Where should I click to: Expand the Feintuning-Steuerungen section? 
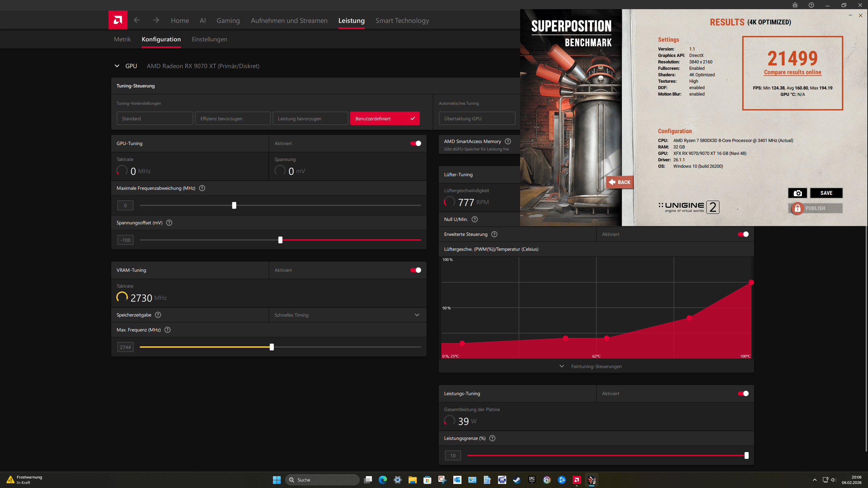(596, 366)
